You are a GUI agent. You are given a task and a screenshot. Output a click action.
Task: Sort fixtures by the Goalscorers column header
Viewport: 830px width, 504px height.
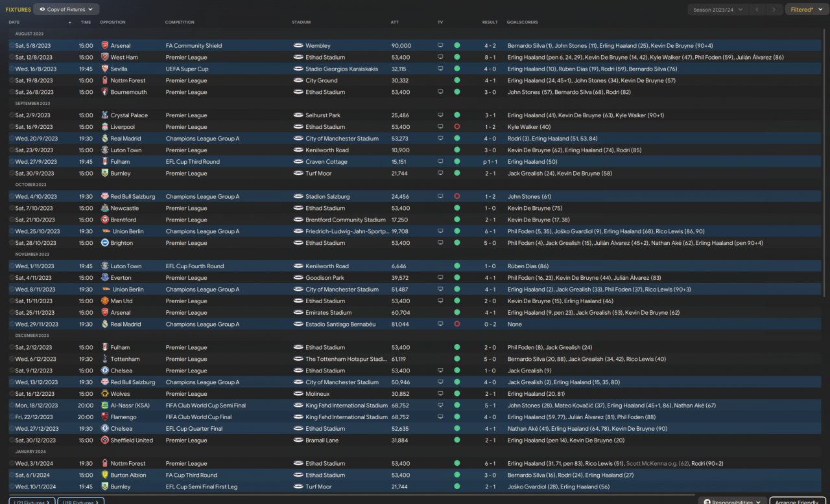coord(522,23)
